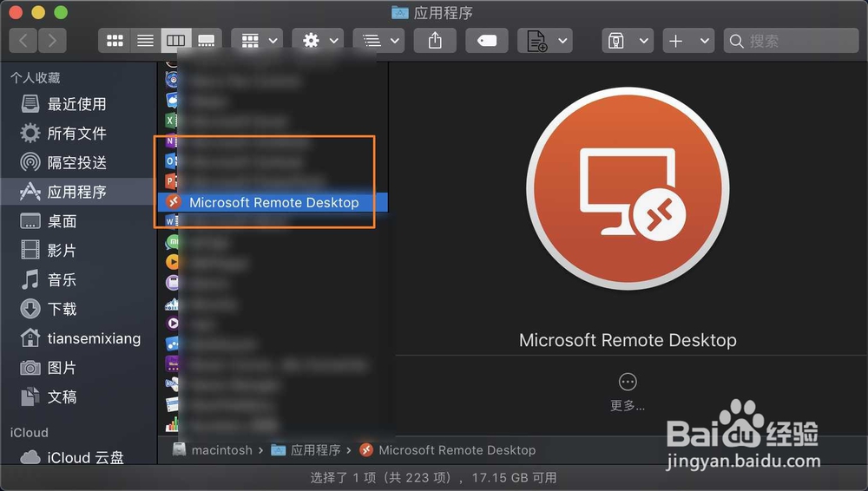Click the Share button in toolbar
The image size is (868, 491).
click(435, 41)
